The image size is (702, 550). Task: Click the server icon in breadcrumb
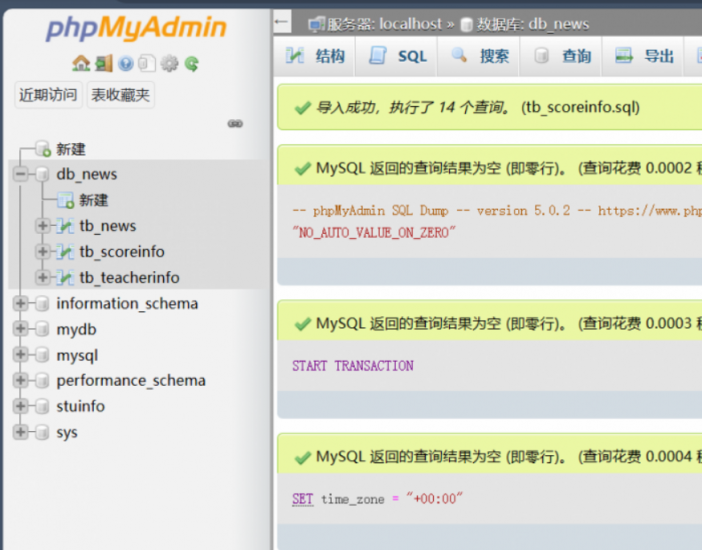pos(317,24)
